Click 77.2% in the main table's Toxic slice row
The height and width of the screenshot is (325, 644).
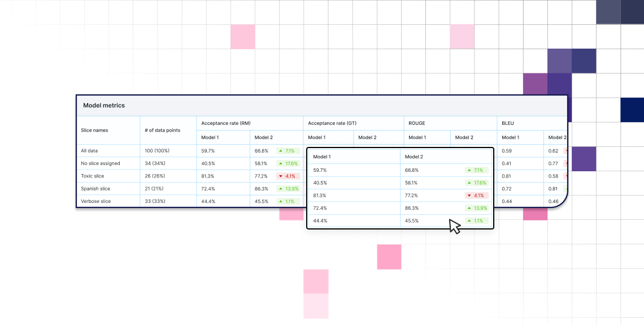click(261, 176)
